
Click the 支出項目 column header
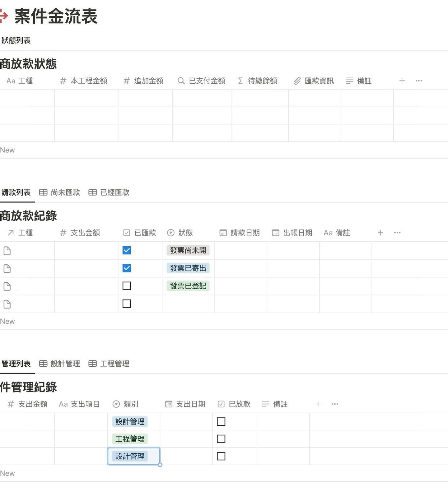click(79, 404)
